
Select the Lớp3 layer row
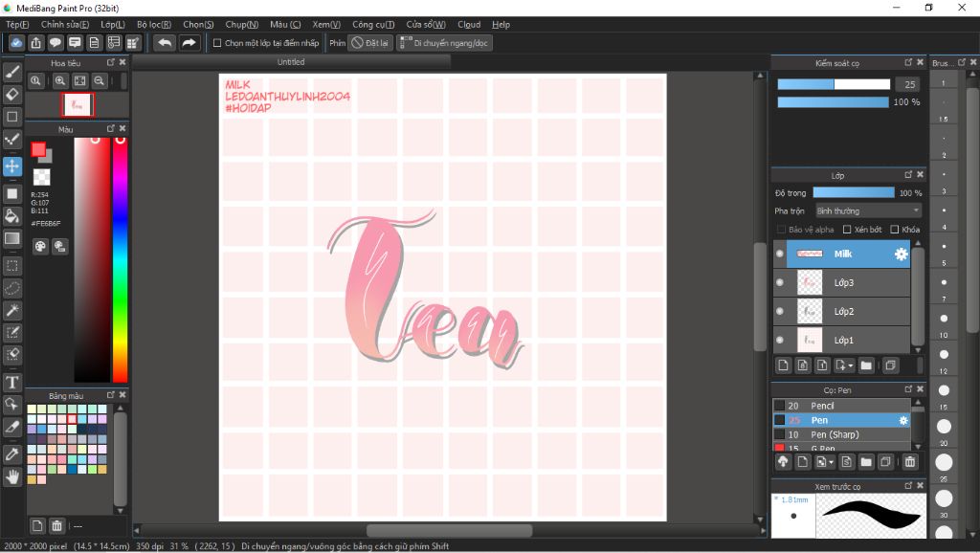(841, 282)
